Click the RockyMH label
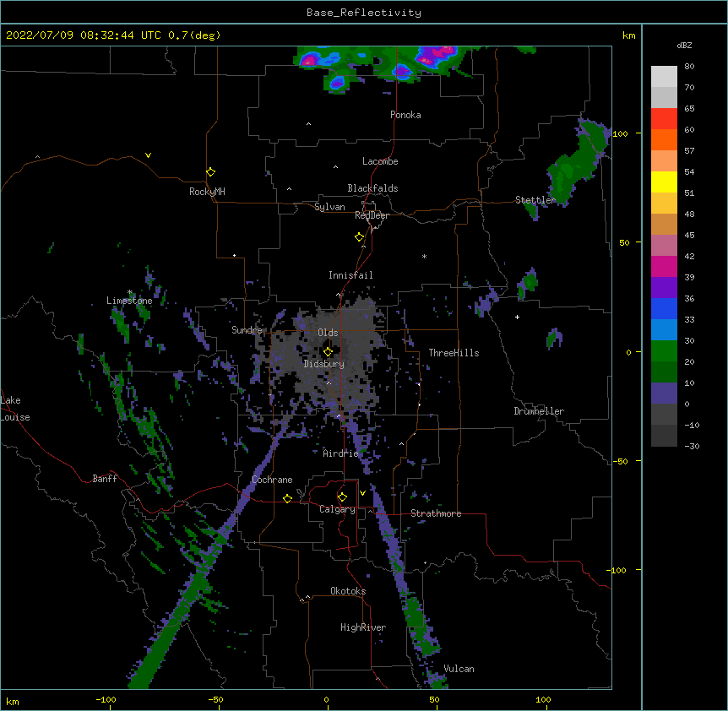This screenshot has height=711, width=728. point(207,192)
